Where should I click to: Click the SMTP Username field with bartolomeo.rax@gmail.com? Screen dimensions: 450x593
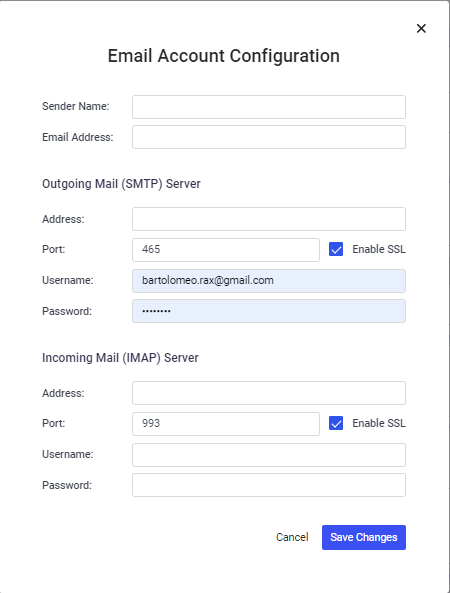pos(269,281)
